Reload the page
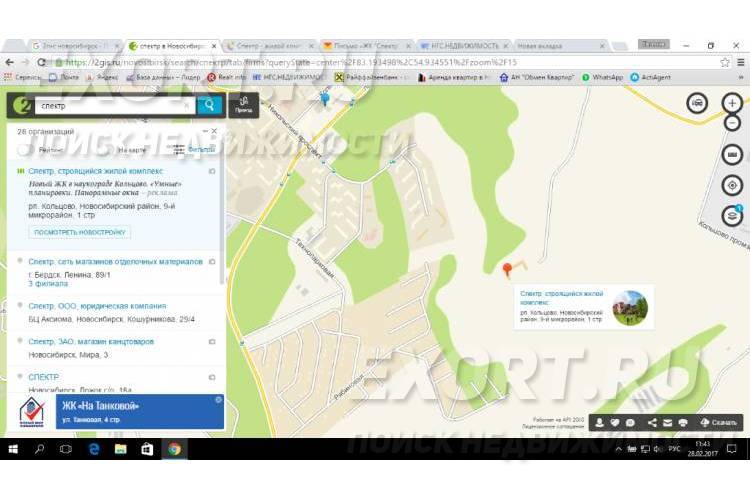The height and width of the screenshot is (500, 750). pos(42,63)
